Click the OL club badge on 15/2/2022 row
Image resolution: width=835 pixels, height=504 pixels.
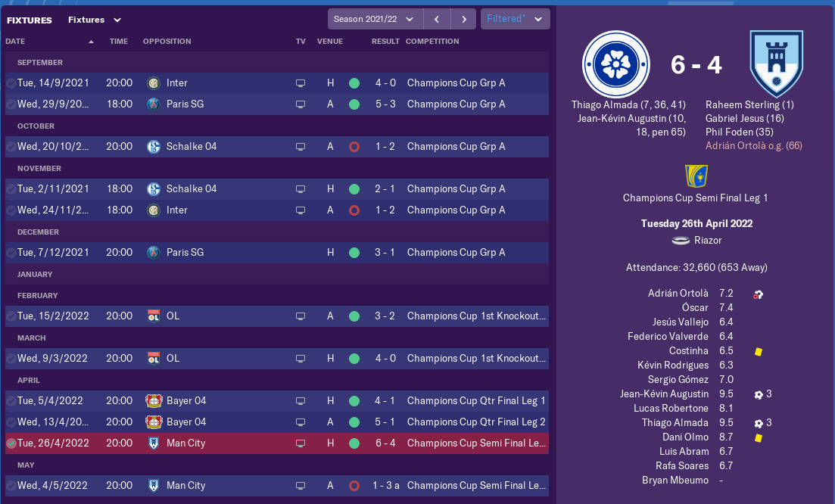pos(154,316)
